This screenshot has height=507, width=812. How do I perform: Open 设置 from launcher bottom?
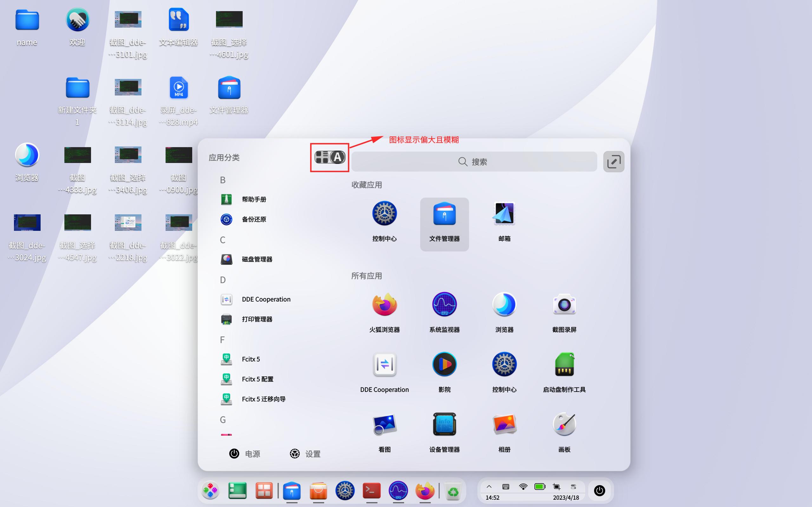pos(305,454)
